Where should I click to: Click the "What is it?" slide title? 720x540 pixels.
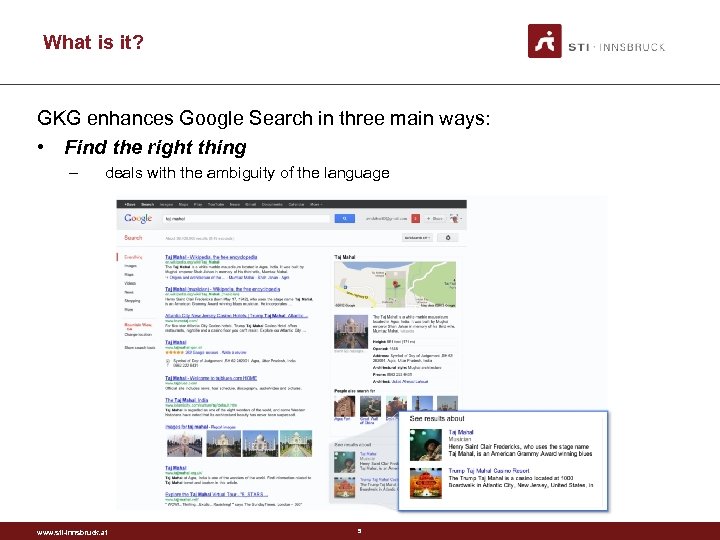(x=93, y=42)
